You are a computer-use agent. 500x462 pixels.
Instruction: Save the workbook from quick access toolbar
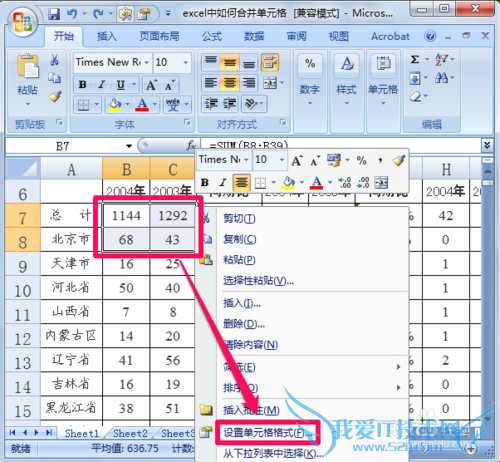coord(54,14)
